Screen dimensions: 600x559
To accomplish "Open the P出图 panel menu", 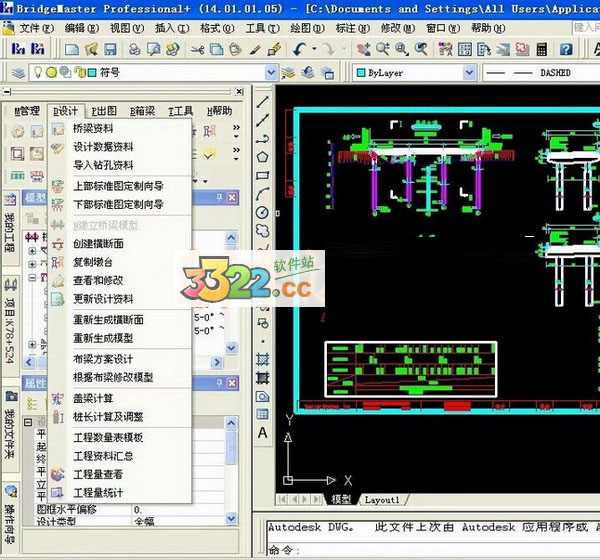I will pos(104,111).
